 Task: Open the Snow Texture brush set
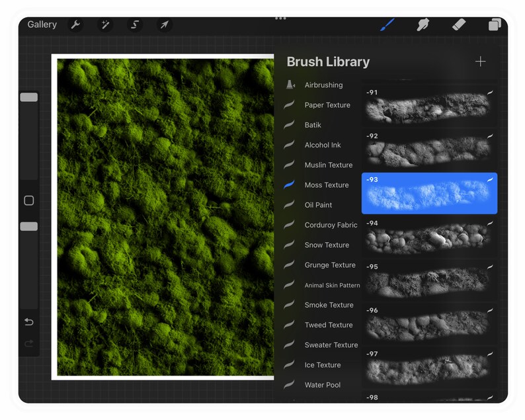point(321,245)
